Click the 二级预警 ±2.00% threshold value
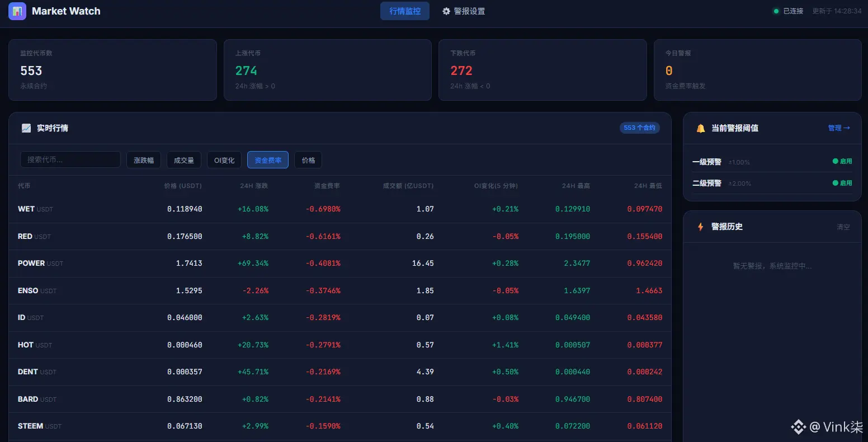Image resolution: width=868 pixels, height=442 pixels. tap(739, 184)
